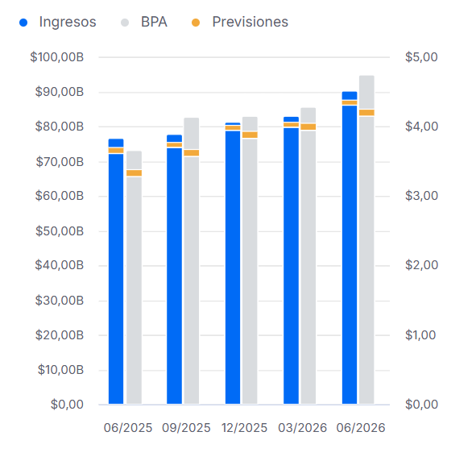The image size is (476, 465).
Task: Click the gray BPA legend dot
Action: (x=125, y=23)
